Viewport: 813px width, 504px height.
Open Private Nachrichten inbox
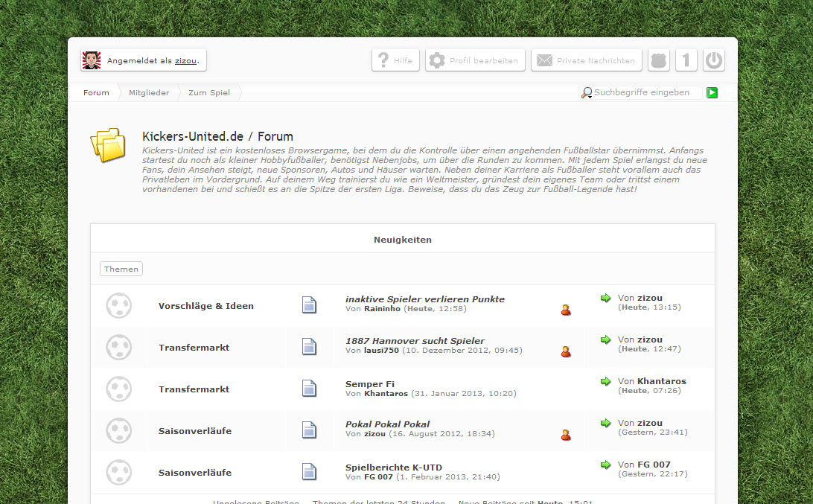(x=587, y=60)
